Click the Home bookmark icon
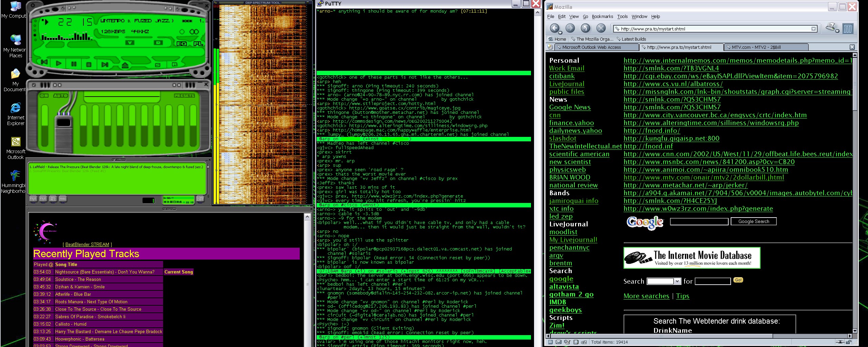The width and height of the screenshot is (868, 347). click(551, 39)
